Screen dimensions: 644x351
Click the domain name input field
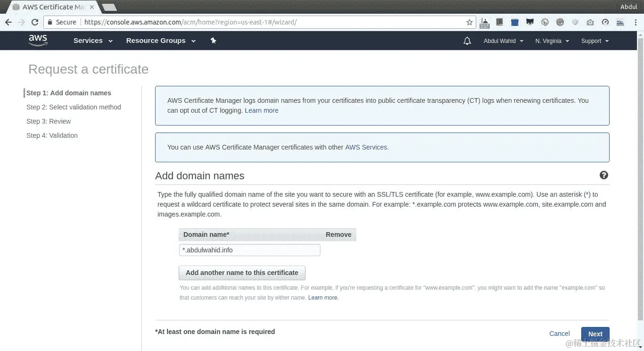250,250
